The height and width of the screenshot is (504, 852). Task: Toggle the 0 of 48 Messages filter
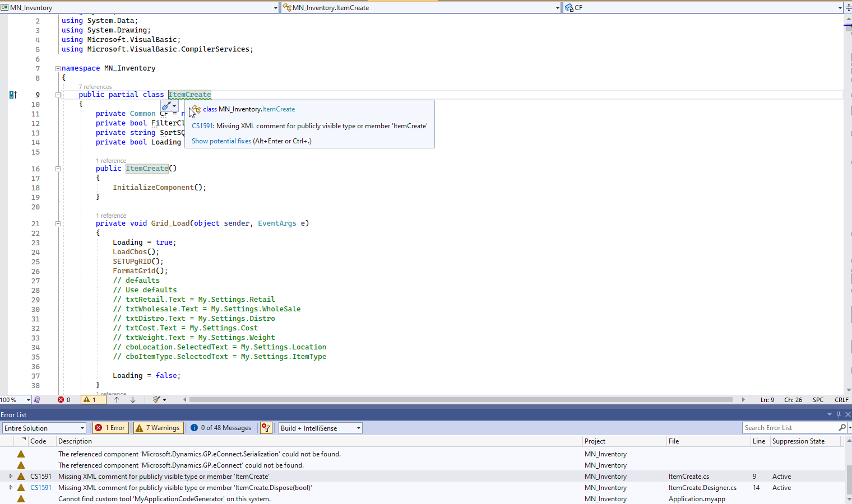click(220, 427)
